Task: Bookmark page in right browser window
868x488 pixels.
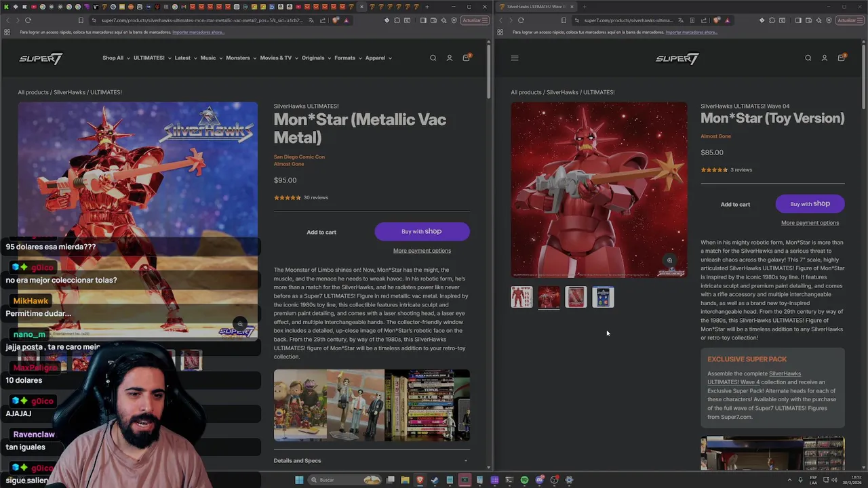Action: (x=564, y=20)
